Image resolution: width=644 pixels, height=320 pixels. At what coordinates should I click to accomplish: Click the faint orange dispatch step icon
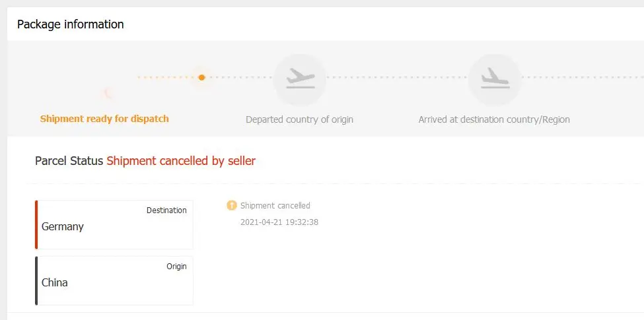[108, 93]
